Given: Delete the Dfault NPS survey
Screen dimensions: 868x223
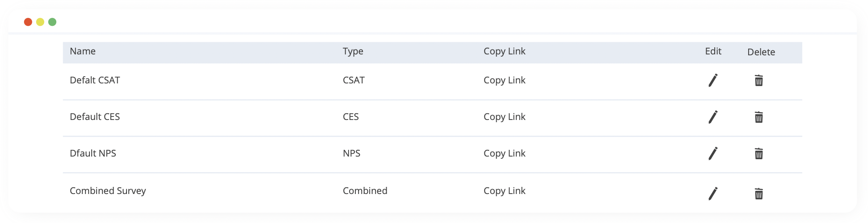Looking at the screenshot, I should click(758, 154).
